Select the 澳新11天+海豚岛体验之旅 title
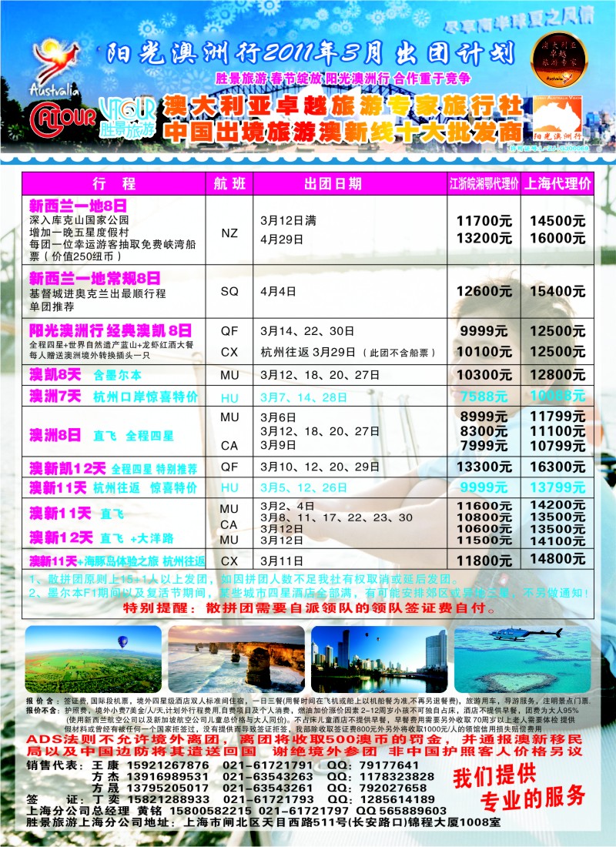616x847 pixels. pos(117,561)
